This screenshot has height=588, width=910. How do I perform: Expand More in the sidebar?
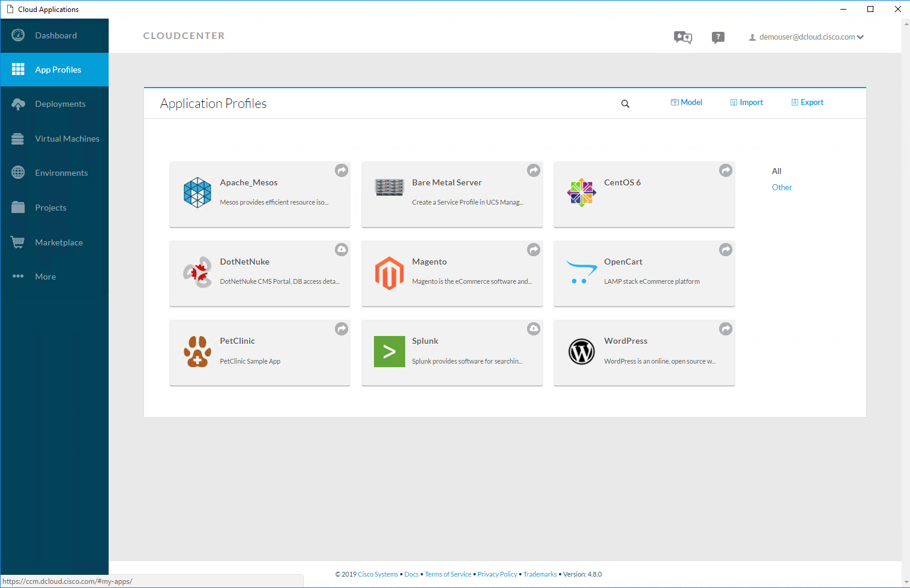coord(46,277)
